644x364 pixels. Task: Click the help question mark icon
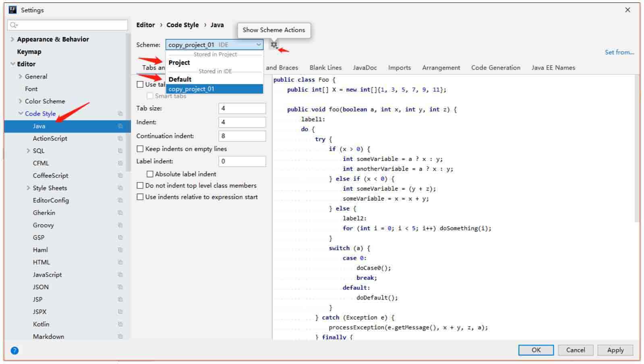(14, 350)
